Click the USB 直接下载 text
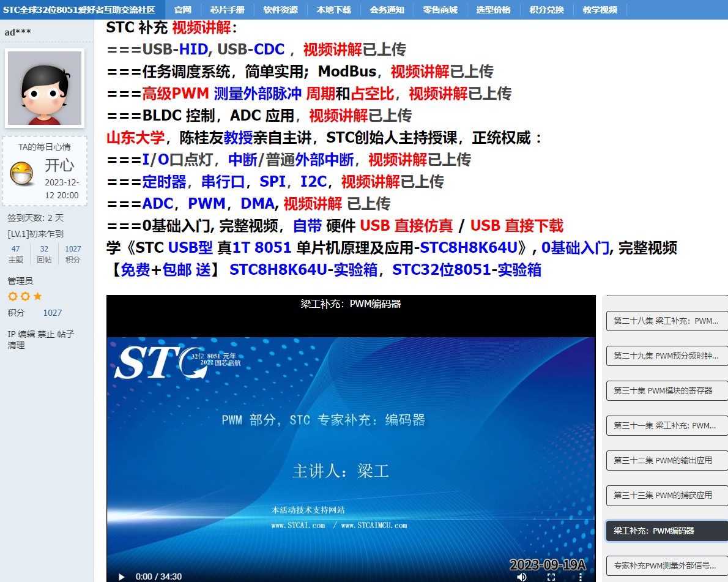 (x=517, y=226)
